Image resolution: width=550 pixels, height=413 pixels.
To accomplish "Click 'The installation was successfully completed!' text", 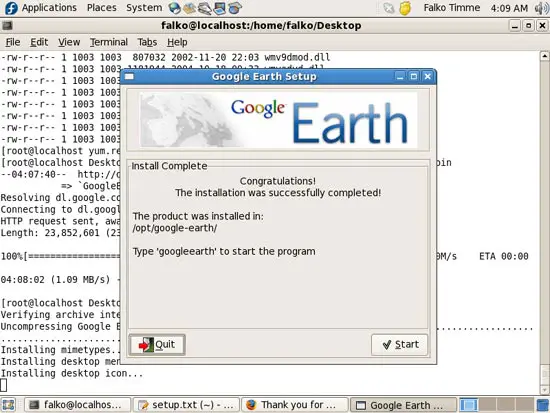I will click(x=278, y=193).
